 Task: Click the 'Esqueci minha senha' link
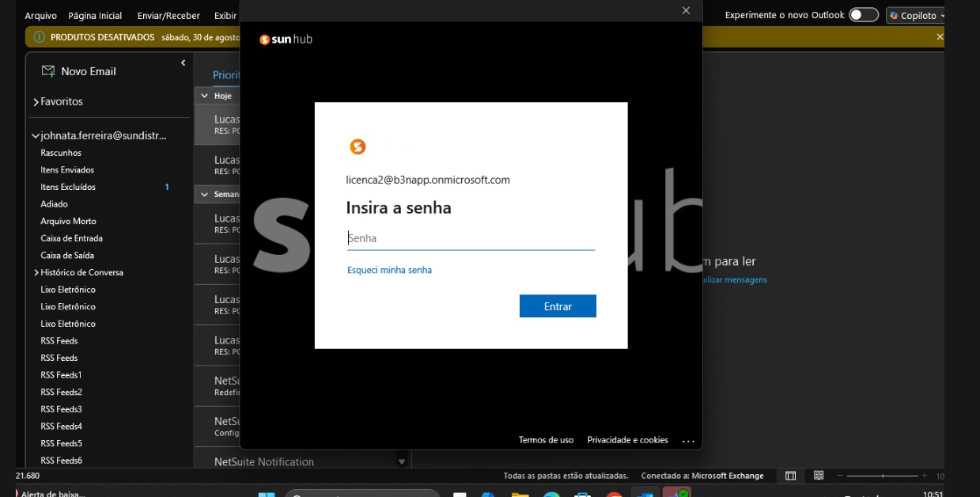[389, 270]
